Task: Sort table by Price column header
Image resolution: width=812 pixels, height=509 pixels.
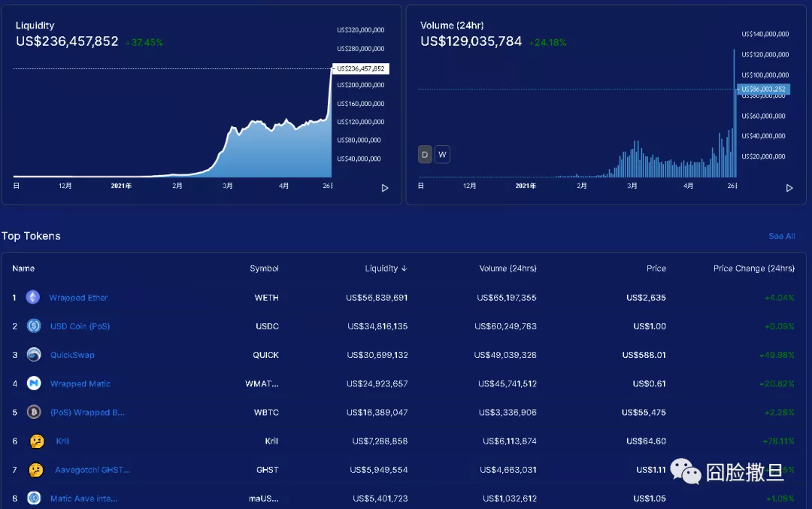Action: coord(656,268)
